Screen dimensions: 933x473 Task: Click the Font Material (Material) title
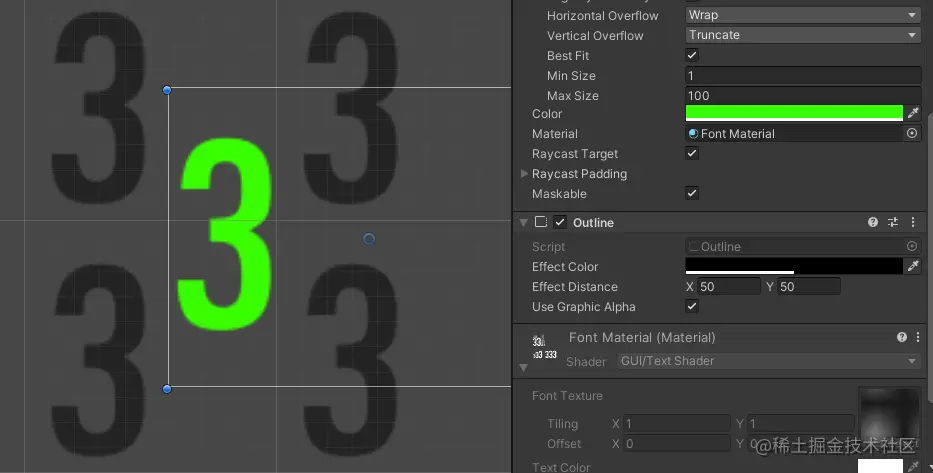(642, 337)
